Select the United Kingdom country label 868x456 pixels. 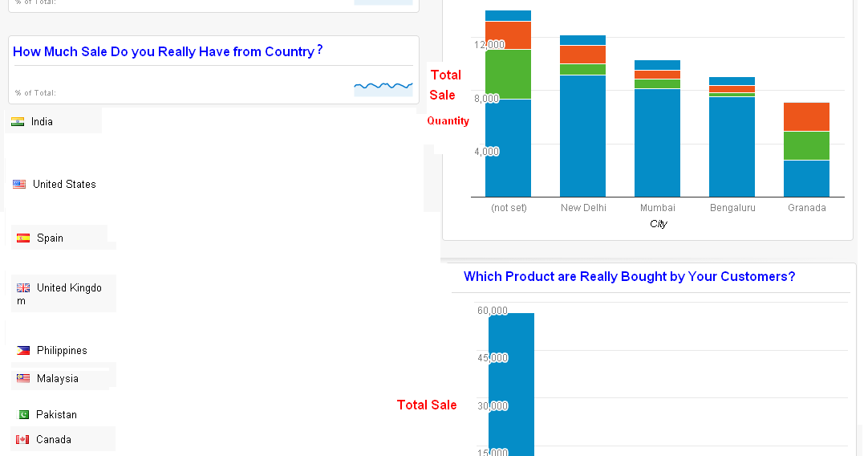60,294
